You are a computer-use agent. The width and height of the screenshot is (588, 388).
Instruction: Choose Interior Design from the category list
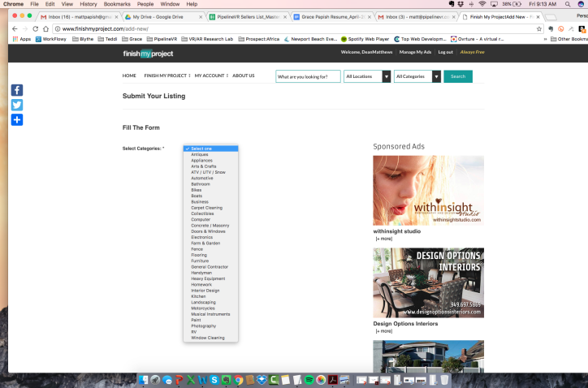point(205,291)
